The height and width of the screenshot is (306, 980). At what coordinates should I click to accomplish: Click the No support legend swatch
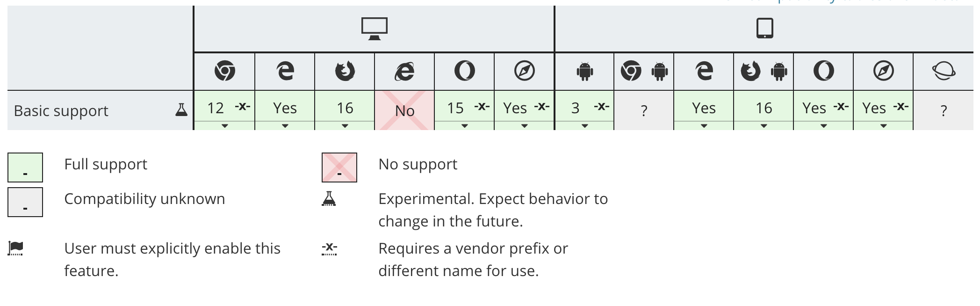(339, 168)
